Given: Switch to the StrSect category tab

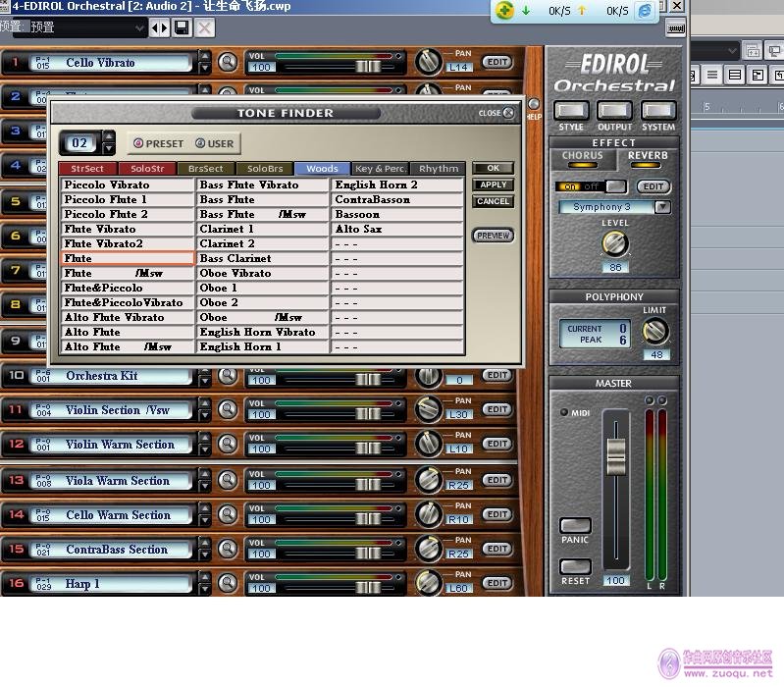Looking at the screenshot, I should point(87,169).
